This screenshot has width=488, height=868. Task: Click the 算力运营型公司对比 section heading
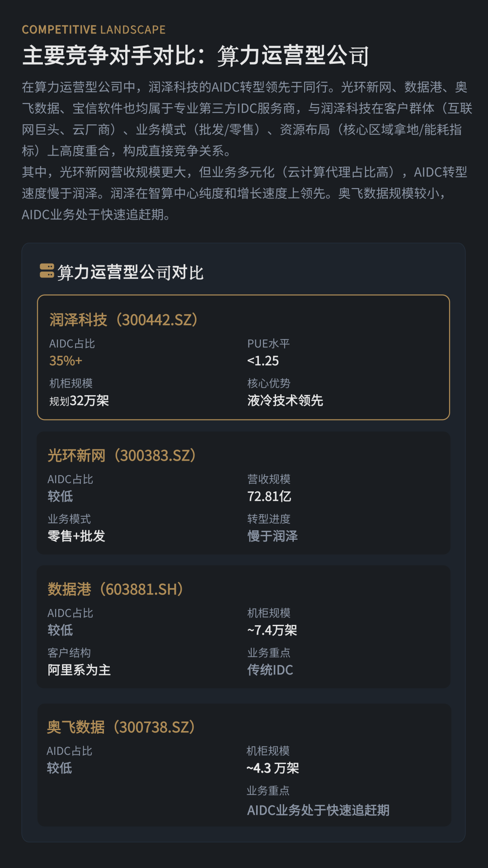click(131, 273)
